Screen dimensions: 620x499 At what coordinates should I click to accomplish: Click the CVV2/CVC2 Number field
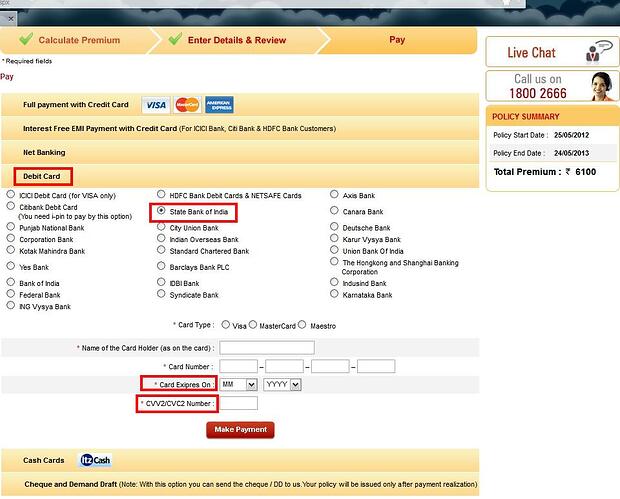238,403
